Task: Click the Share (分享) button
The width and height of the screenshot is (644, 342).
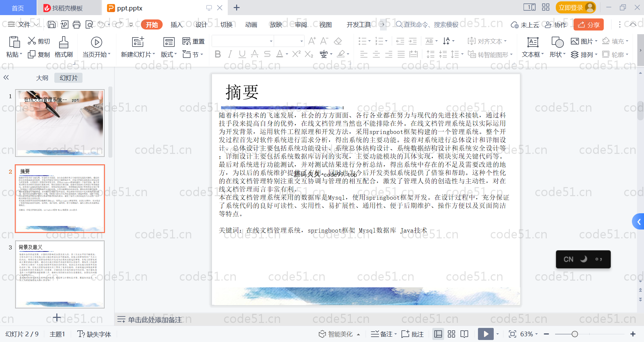Action: pos(589,24)
